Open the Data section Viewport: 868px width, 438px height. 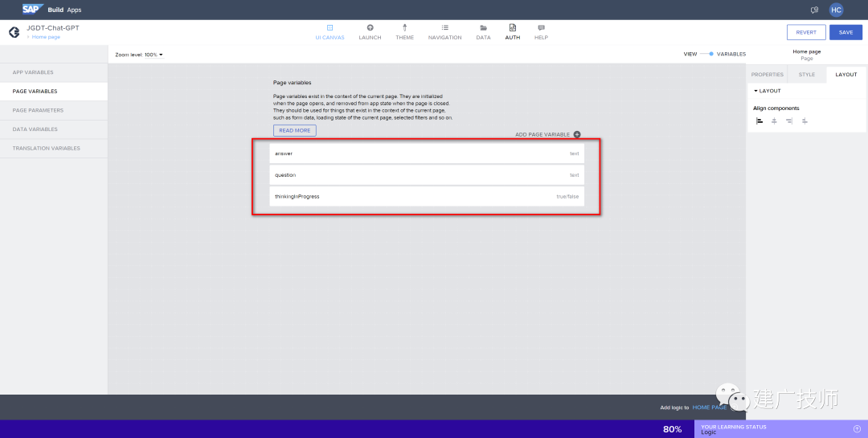pos(483,32)
